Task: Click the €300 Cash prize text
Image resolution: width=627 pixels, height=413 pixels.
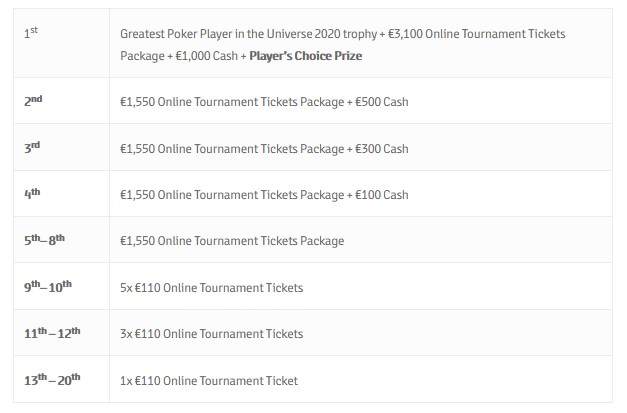Action: (x=382, y=149)
